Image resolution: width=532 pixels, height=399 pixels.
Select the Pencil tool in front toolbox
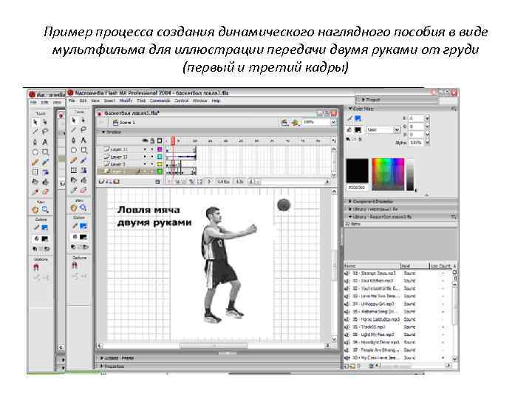coord(74,160)
